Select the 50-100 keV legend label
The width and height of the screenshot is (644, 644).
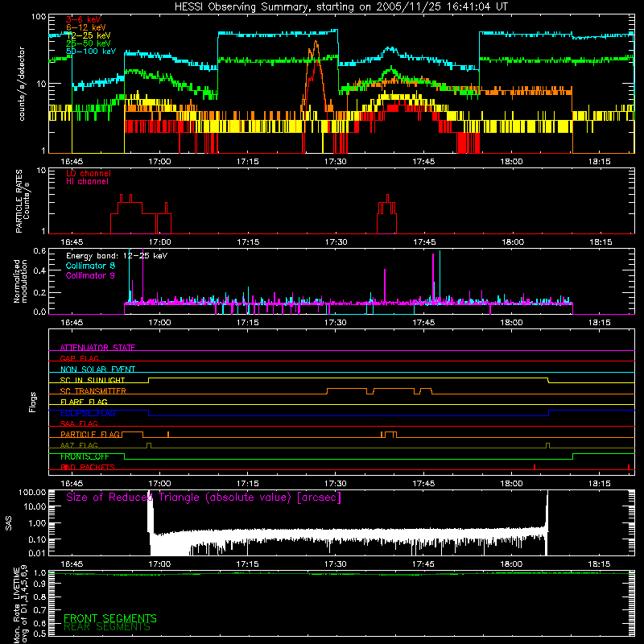[91, 52]
